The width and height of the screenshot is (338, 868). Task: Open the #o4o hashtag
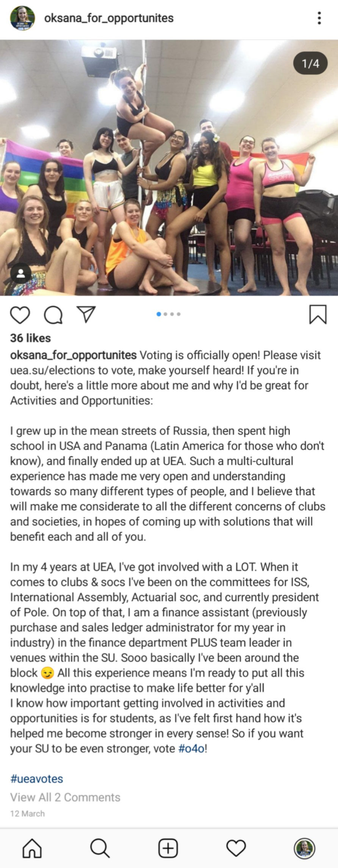point(192,749)
